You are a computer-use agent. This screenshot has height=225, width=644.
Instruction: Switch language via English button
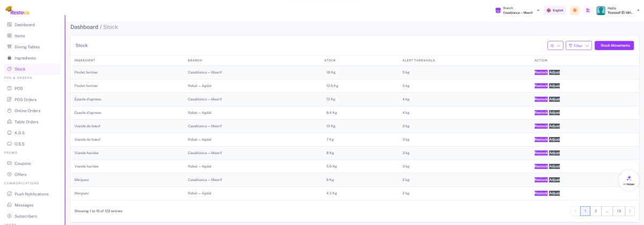click(555, 10)
